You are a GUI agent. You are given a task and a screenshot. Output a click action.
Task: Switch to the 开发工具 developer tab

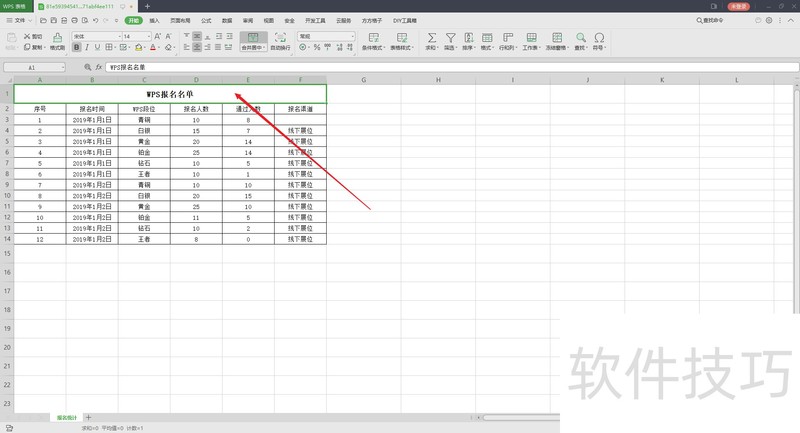pos(315,20)
